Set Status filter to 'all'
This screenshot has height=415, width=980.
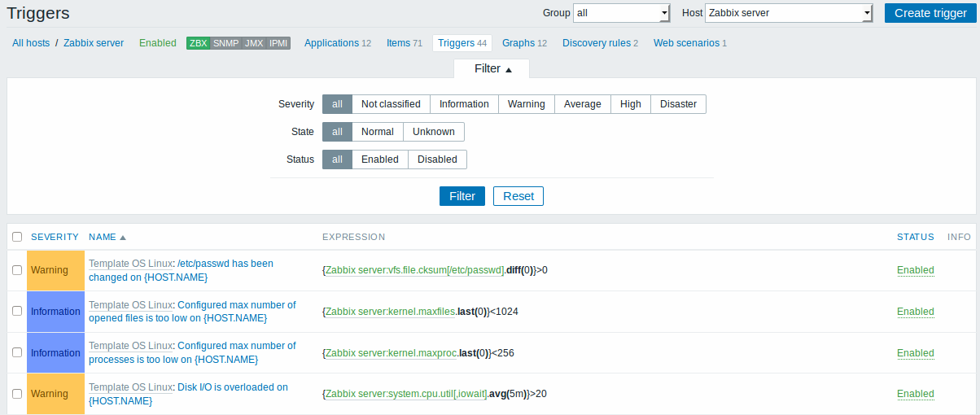pyautogui.click(x=337, y=159)
